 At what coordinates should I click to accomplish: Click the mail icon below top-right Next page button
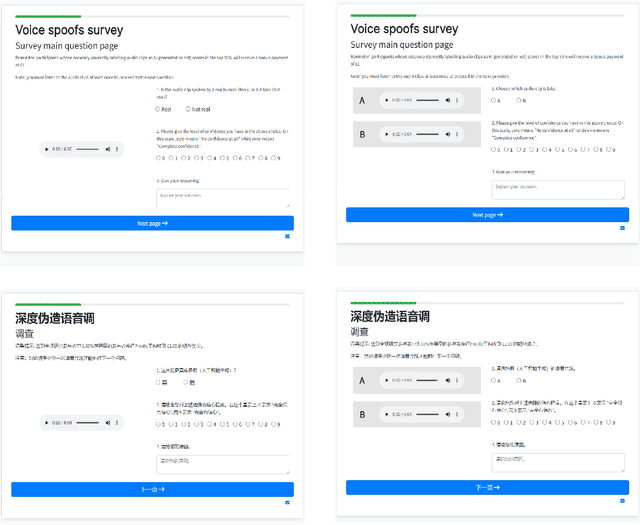point(622,228)
